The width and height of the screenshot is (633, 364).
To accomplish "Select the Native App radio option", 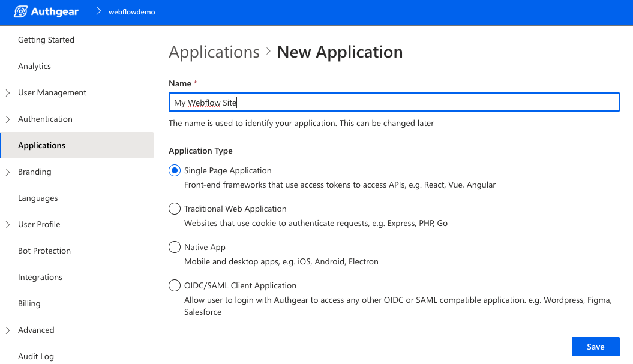I will pos(175,247).
